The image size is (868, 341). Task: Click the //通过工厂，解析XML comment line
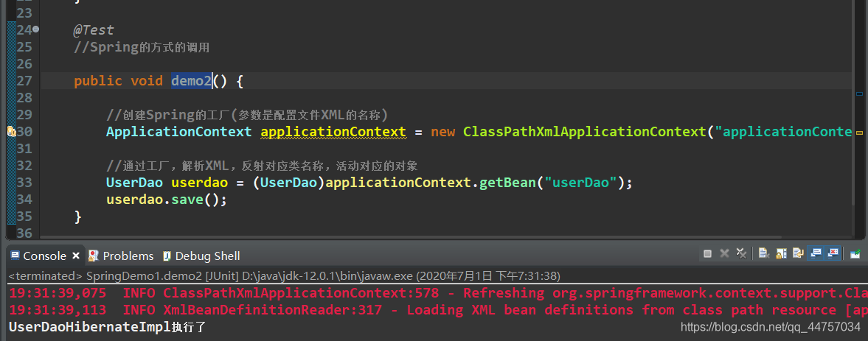[262, 166]
